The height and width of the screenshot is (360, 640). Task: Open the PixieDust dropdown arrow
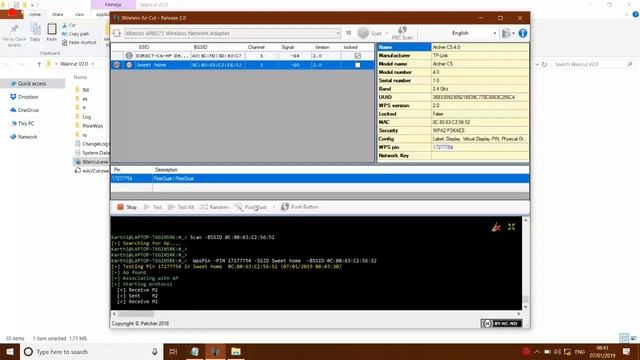pyautogui.click(x=273, y=207)
